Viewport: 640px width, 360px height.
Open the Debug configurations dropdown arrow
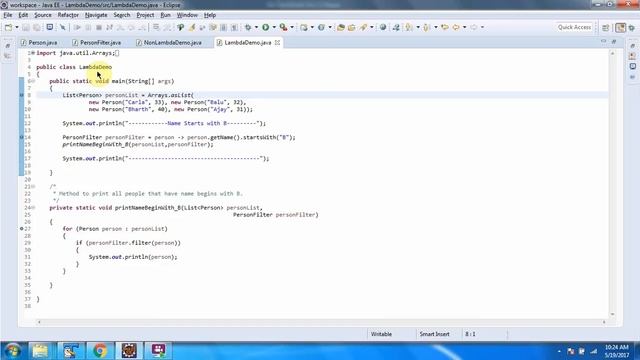256,27
